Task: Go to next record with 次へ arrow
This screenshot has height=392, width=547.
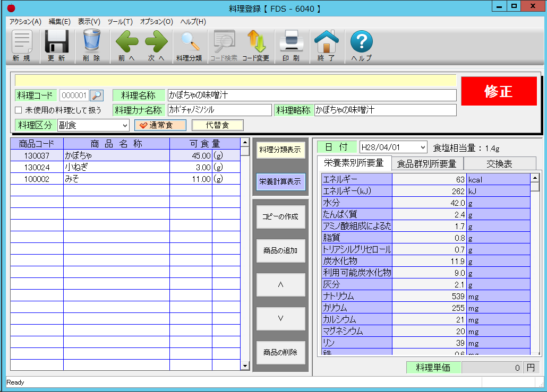Action: (156, 46)
